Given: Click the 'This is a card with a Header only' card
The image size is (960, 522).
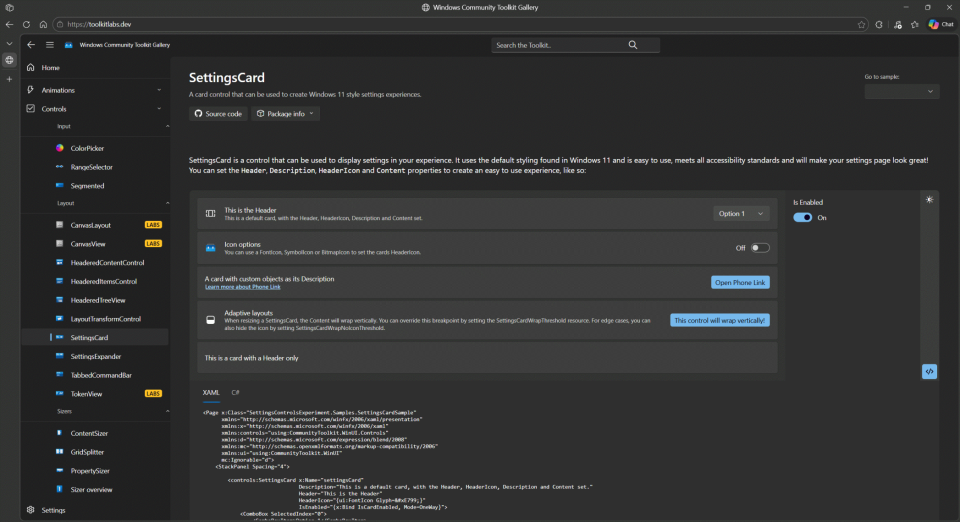Looking at the screenshot, I should point(487,358).
